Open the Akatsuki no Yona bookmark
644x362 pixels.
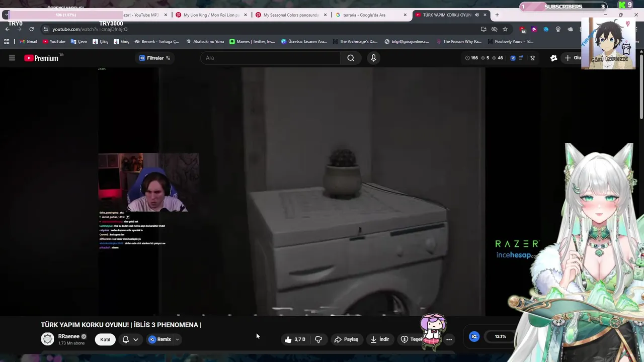pos(205,42)
